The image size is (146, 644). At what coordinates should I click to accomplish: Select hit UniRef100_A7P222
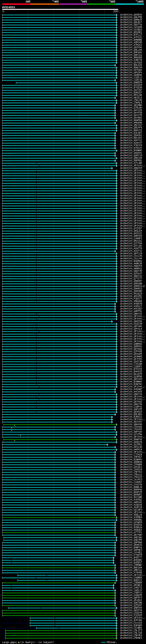point(131,37)
